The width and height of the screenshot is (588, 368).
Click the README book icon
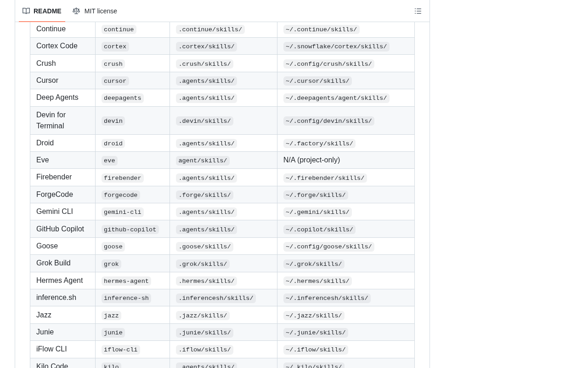point(26,11)
